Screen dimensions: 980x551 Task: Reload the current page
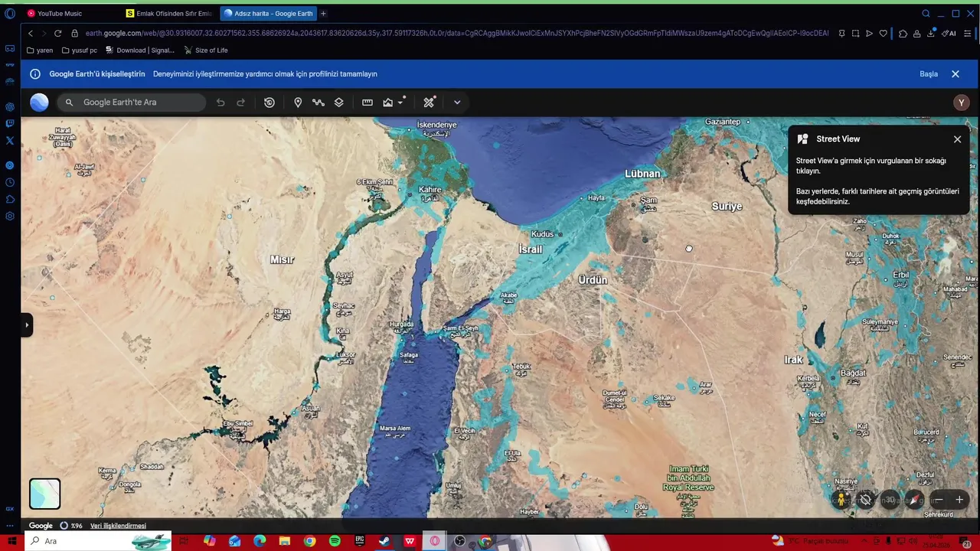pos(57,33)
